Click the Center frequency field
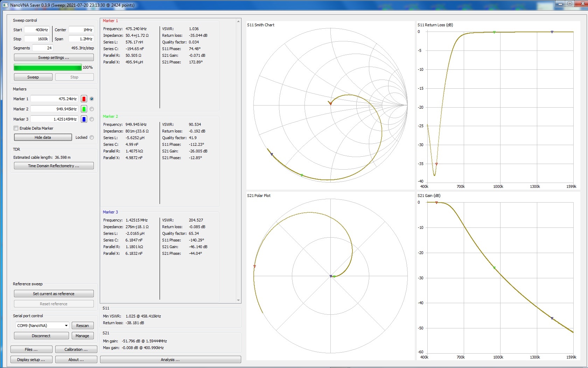Image resolution: width=588 pixels, height=368 pixels. (81, 30)
